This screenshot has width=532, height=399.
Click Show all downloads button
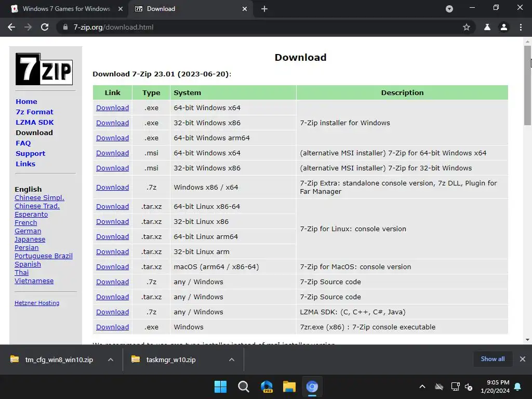pos(493,359)
